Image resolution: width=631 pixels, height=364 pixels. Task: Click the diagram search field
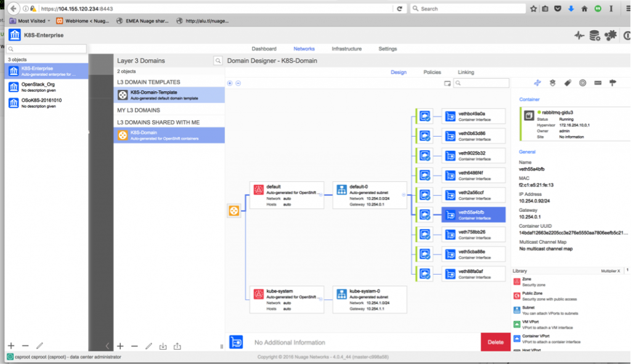point(481,83)
